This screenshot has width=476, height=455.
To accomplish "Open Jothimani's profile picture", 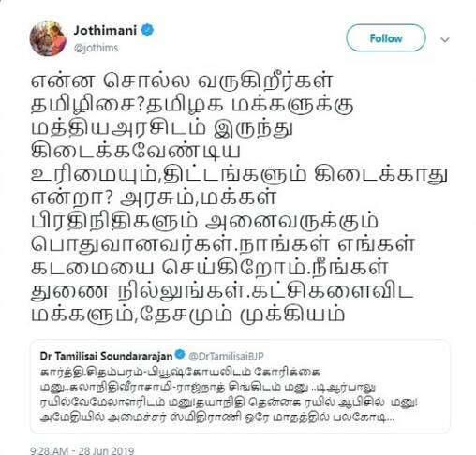I will (x=48, y=38).
